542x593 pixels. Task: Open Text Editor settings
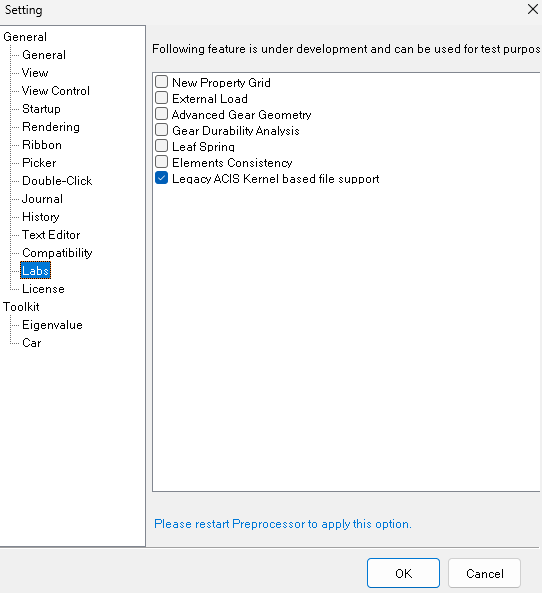(x=51, y=235)
